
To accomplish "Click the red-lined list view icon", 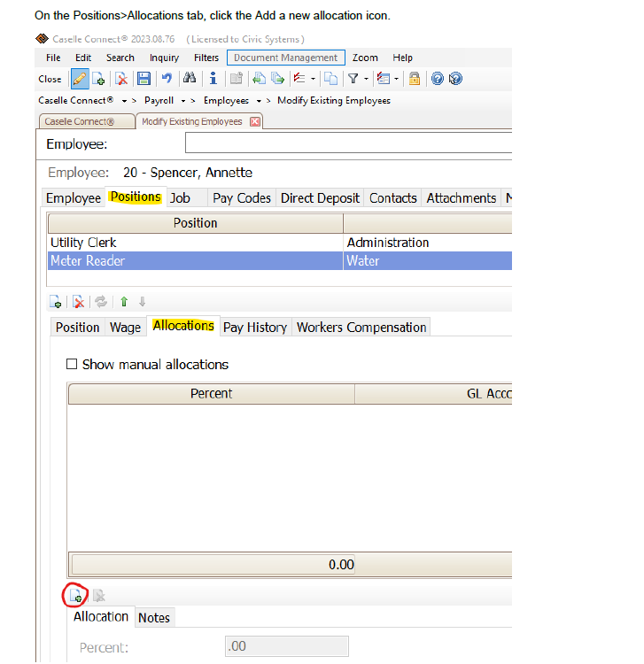I will [x=384, y=79].
